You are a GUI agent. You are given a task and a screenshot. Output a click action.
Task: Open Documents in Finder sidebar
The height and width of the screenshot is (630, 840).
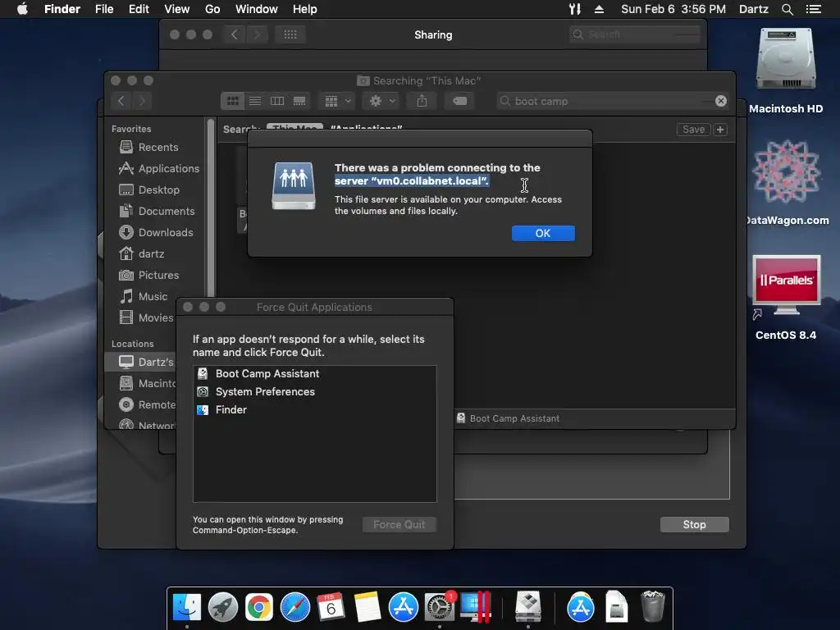pyautogui.click(x=157, y=211)
